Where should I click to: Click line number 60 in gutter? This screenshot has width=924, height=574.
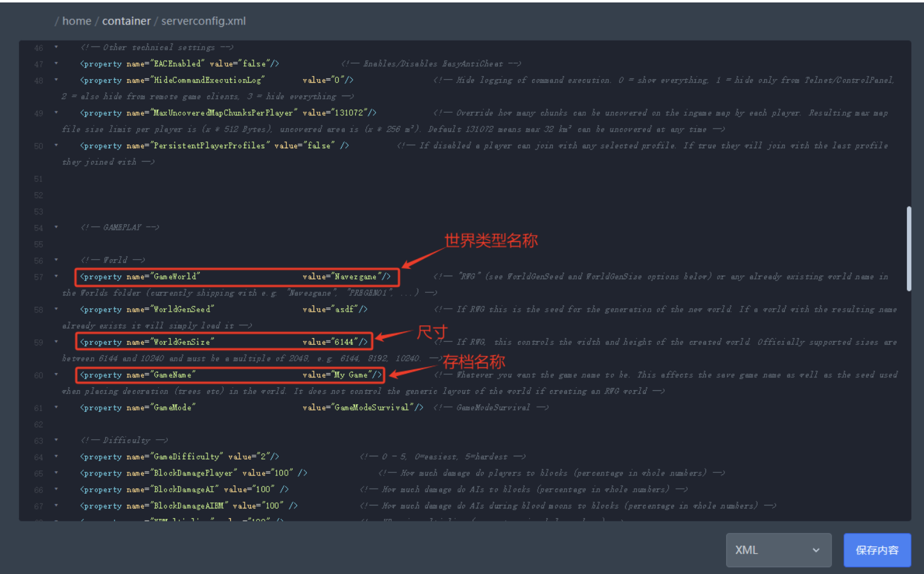coord(39,375)
